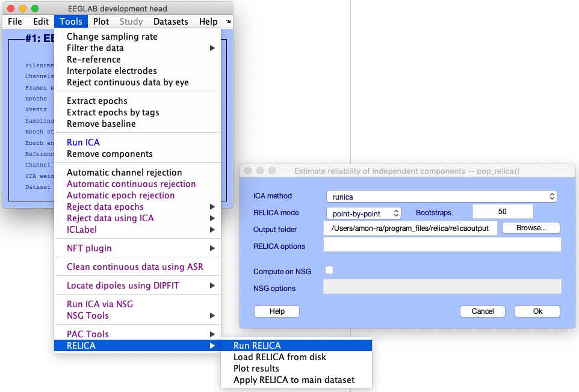Select Run RELICA from submenu
Viewport: 579px width, 392px height.
pos(257,345)
